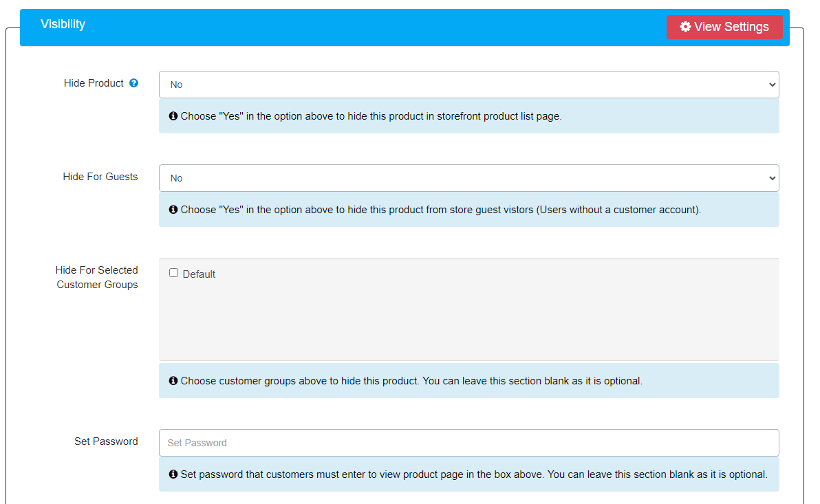This screenshot has height=504, width=820.
Task: Click the Hide For Selected Customer Groups label
Action: point(97,277)
